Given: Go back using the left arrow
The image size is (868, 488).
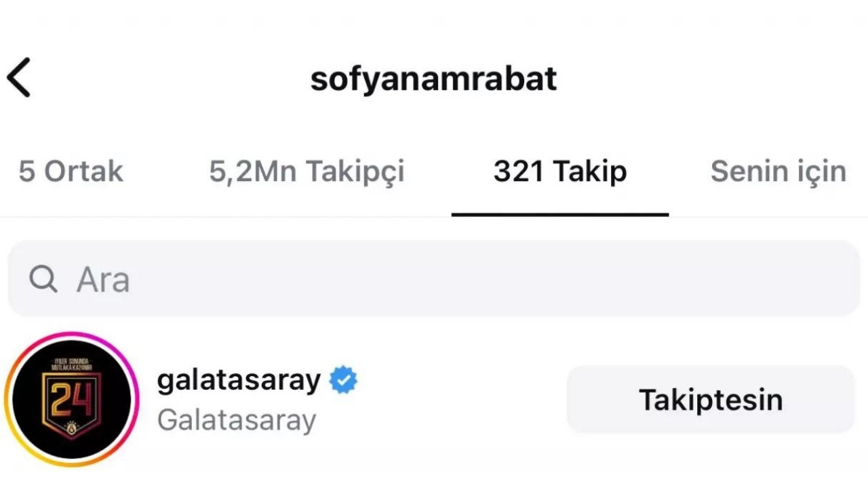Looking at the screenshot, I should 19,77.
